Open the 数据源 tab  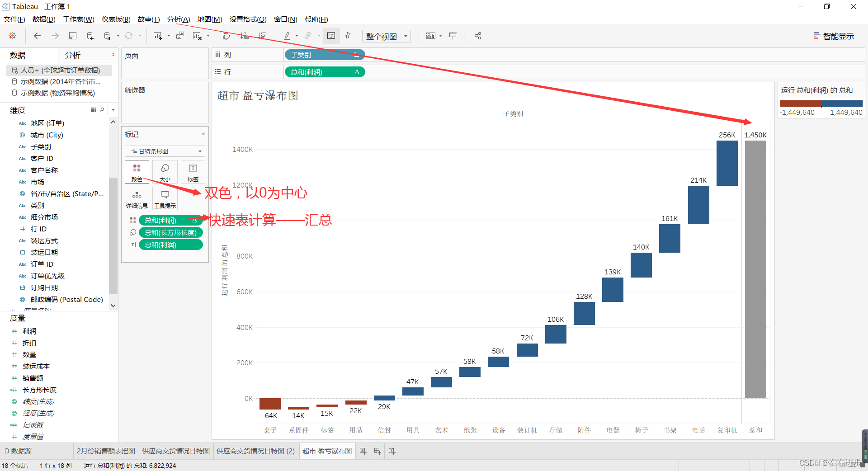(x=18, y=451)
